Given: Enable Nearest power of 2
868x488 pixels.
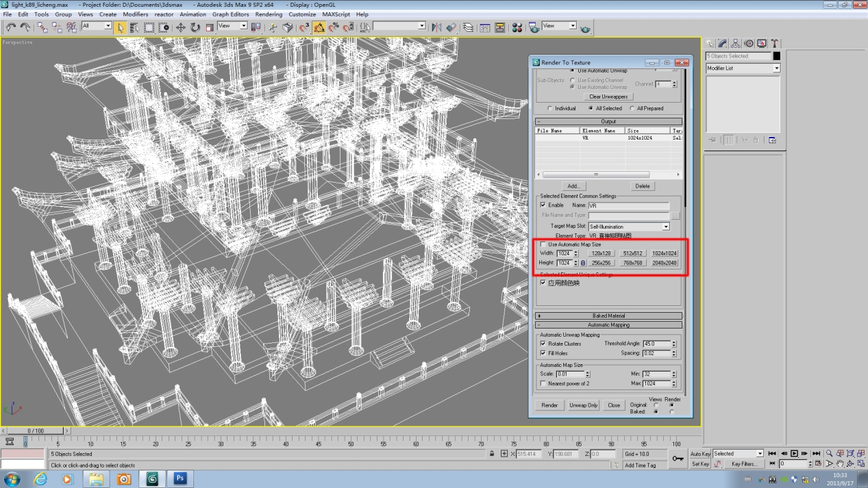Looking at the screenshot, I should pyautogui.click(x=543, y=383).
